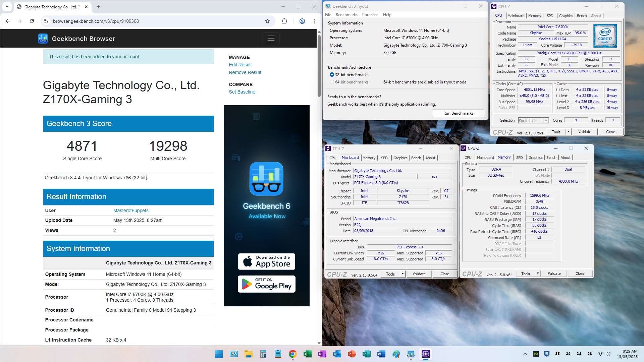Open the MasterofFuppets user link
The height and width of the screenshot is (362, 644).
point(131,210)
